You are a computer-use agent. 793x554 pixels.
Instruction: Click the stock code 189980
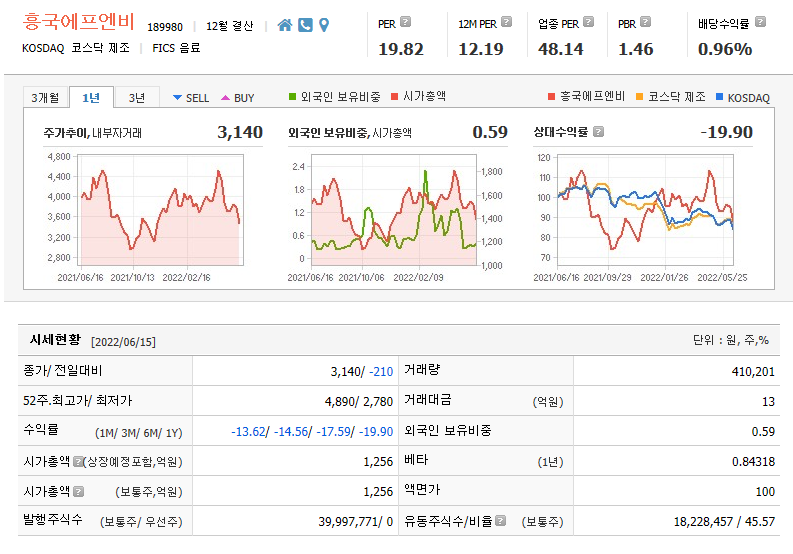(x=165, y=27)
